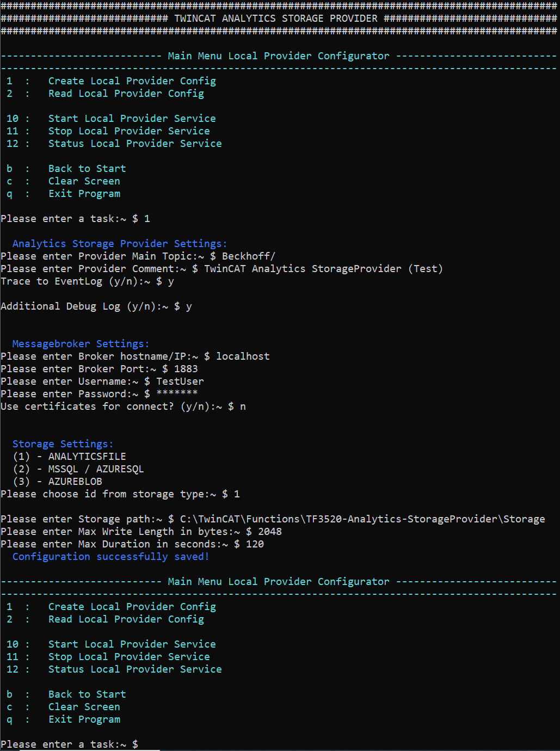Click the Configuration successfully saved message

coord(110,557)
